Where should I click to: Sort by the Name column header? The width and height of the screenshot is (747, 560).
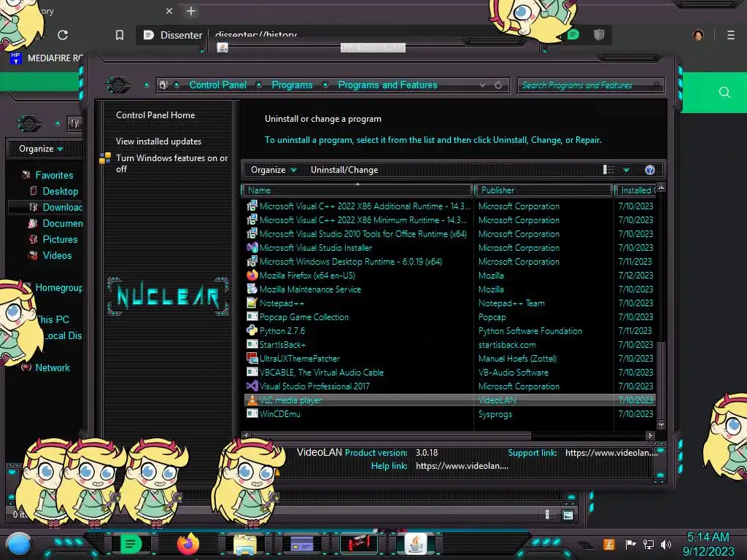[x=357, y=190]
